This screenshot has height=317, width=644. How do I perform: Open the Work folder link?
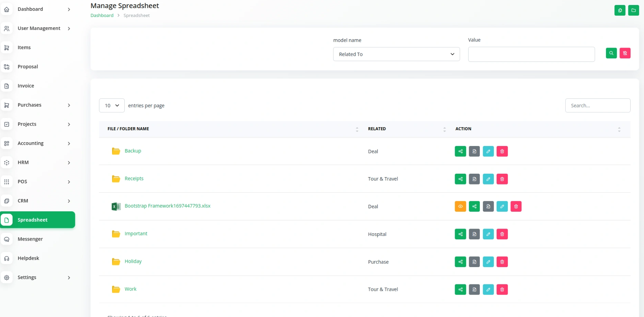point(130,289)
